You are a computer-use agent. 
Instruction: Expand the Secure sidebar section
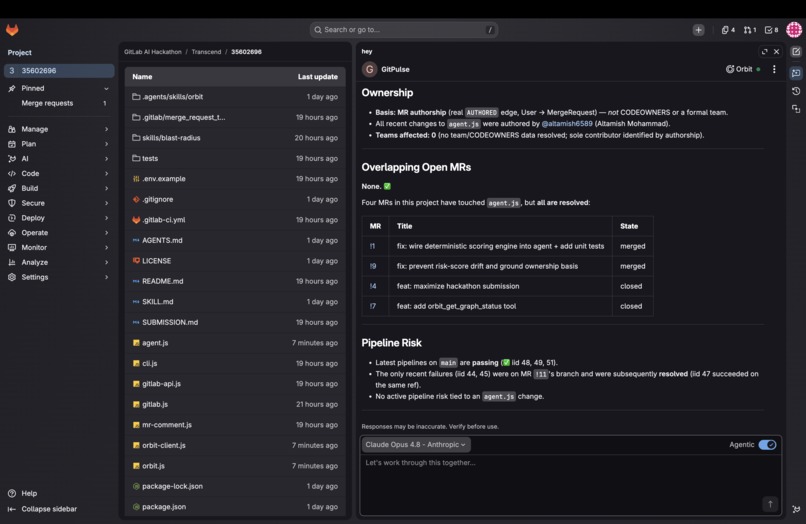59,203
